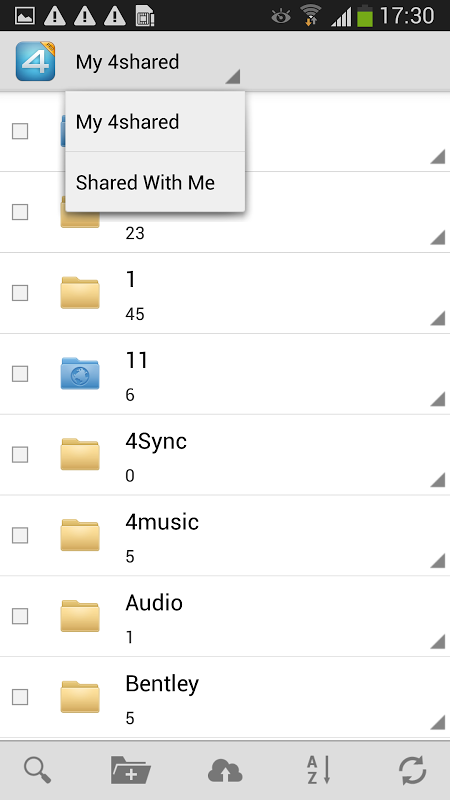Expand options arrow for 4music folder

tap(437, 560)
